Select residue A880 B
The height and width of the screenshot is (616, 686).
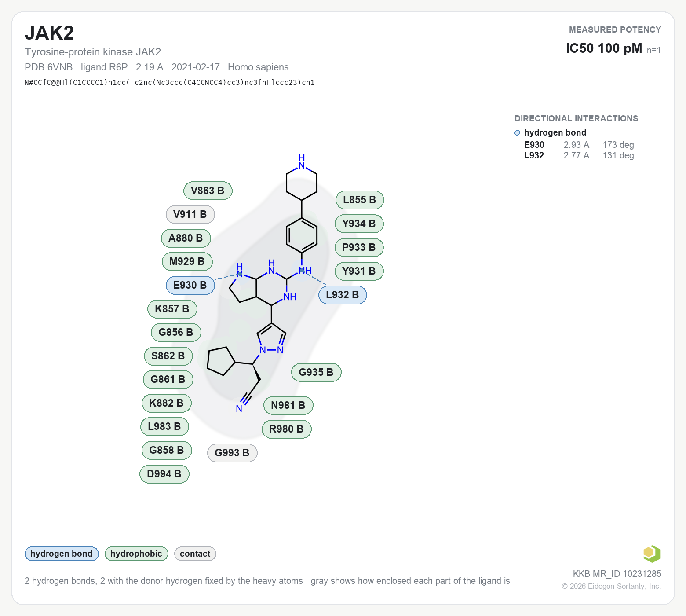(186, 238)
